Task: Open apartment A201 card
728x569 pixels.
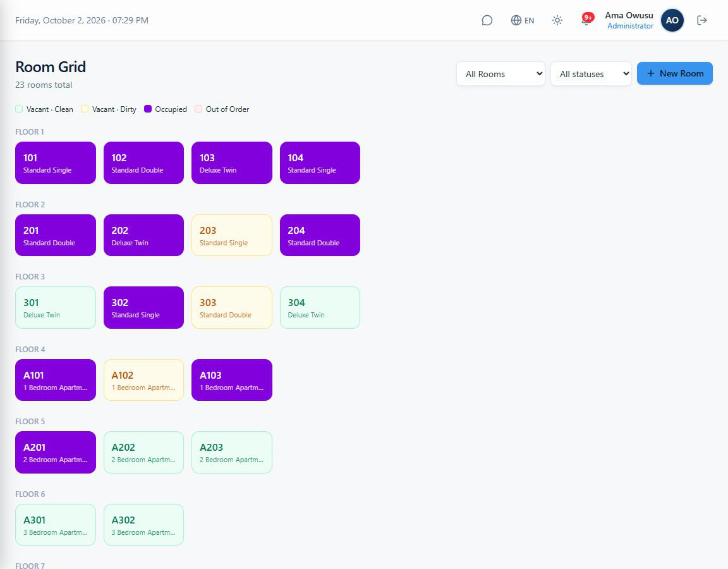Action: (56, 453)
